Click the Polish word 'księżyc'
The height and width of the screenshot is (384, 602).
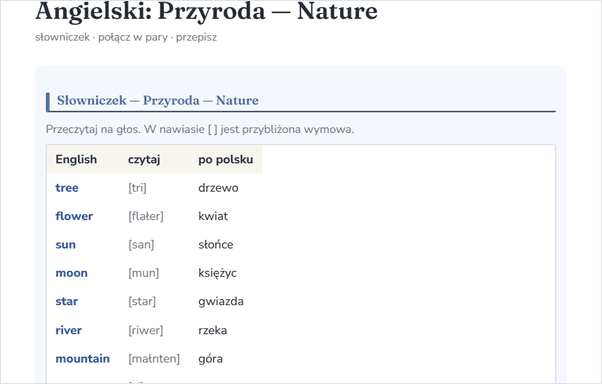218,273
